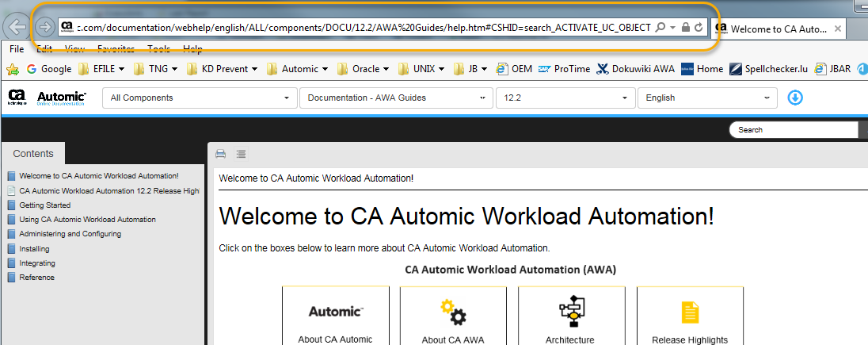Open the Tools menu
This screenshot has height=345, width=868.
[x=159, y=49]
